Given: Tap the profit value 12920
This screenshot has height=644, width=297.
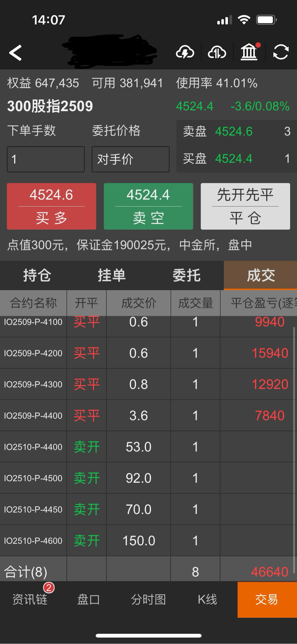Looking at the screenshot, I should tap(270, 384).
